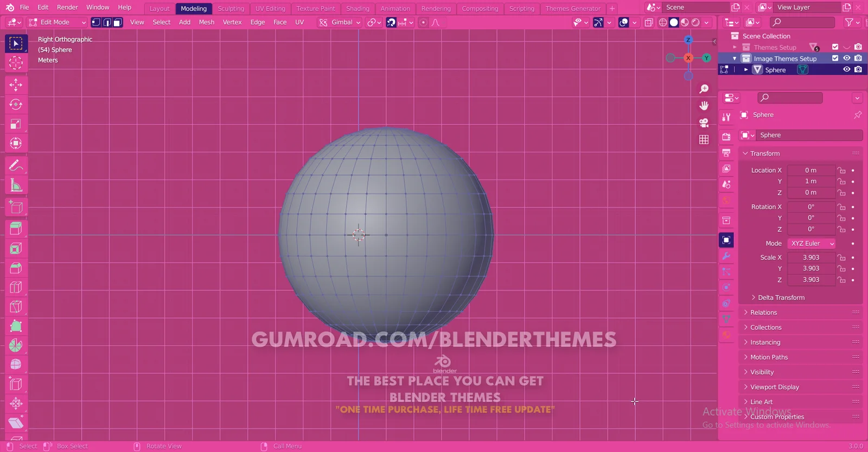Activate the Inset Faces tool
This screenshot has height=452, width=868.
point(16,248)
